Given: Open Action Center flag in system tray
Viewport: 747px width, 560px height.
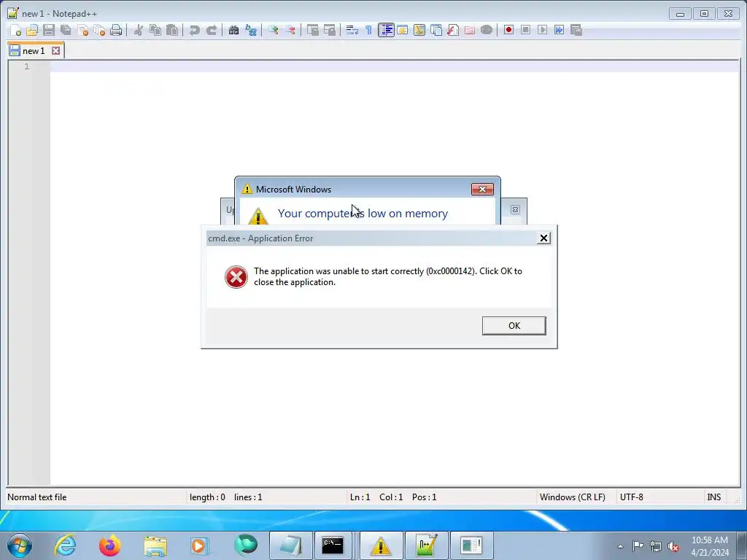Looking at the screenshot, I should [638, 545].
